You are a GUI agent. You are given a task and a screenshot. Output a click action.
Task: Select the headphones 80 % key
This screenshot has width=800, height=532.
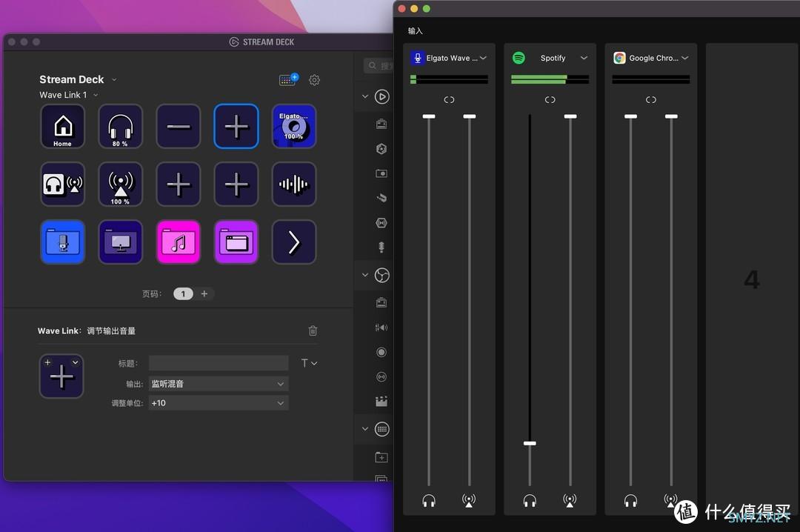tap(121, 126)
